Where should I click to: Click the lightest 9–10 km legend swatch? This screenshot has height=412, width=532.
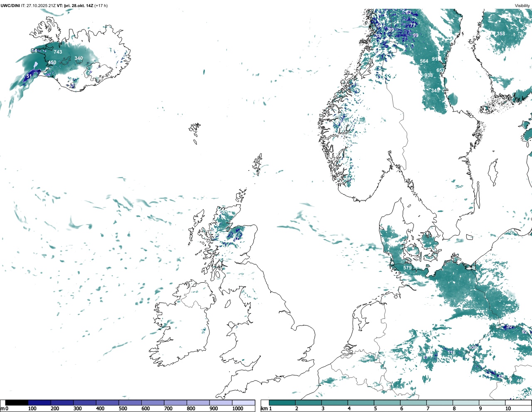493,402
